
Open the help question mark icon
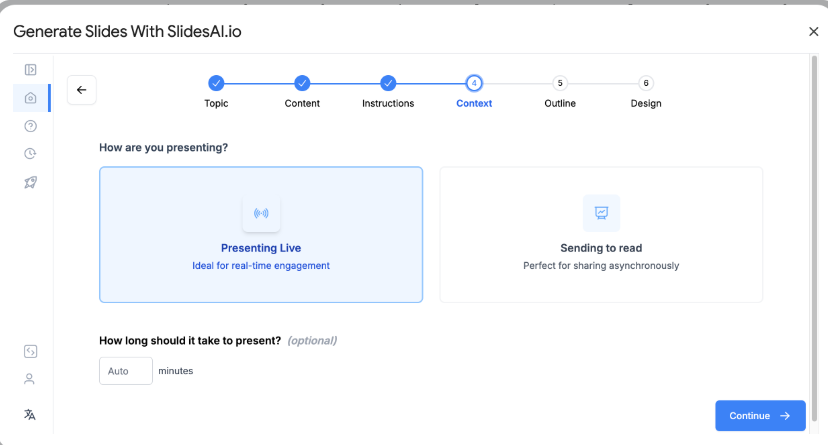pos(30,126)
